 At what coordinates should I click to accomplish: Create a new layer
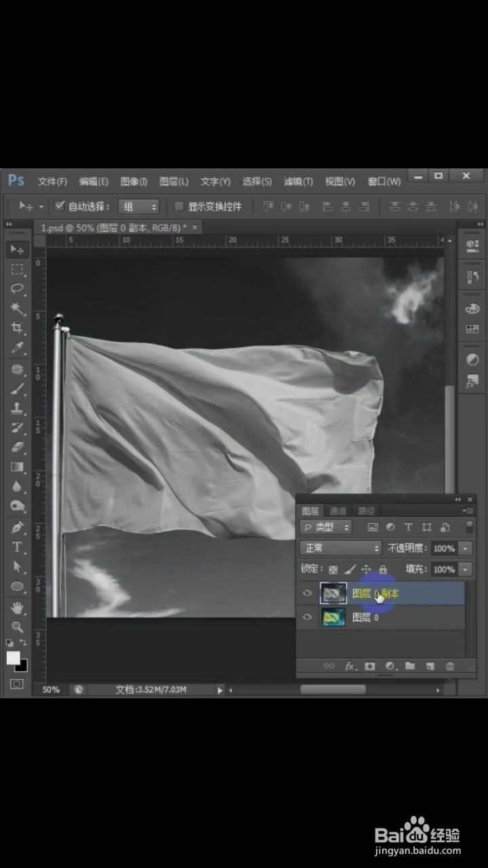pyautogui.click(x=430, y=666)
